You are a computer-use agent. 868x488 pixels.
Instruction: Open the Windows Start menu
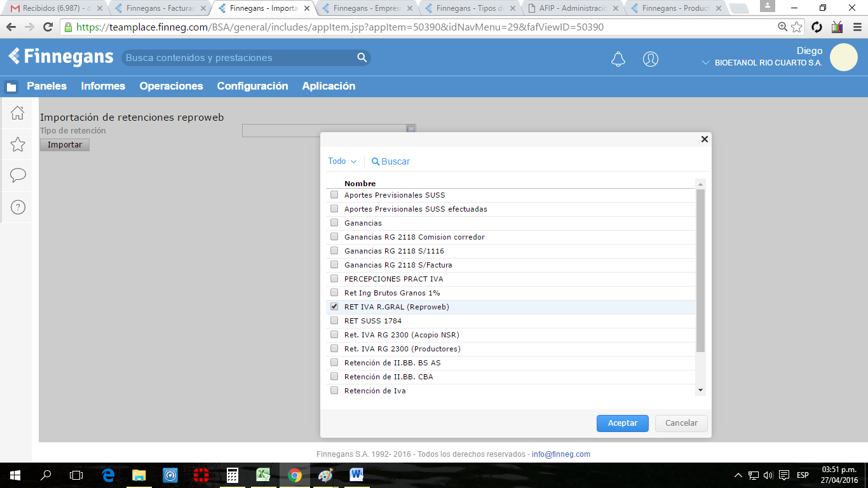[x=15, y=475]
